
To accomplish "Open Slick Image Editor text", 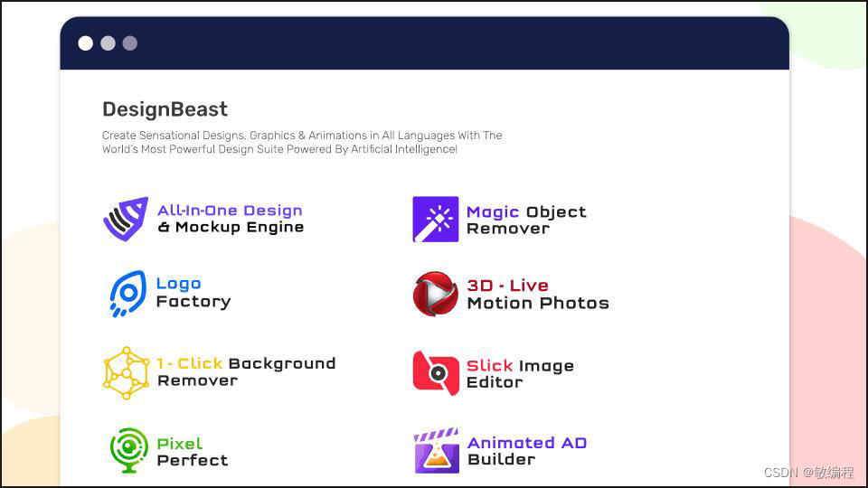I will 521,374.
